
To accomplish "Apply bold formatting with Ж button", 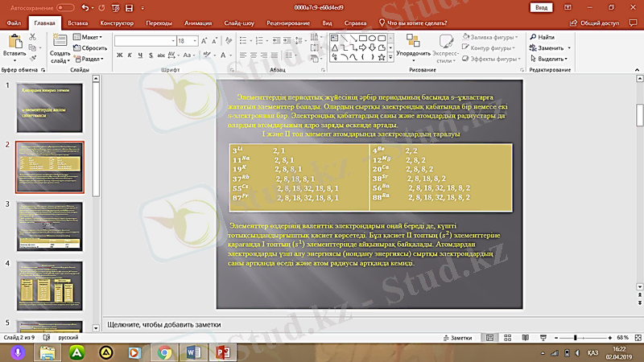I will 118,56.
